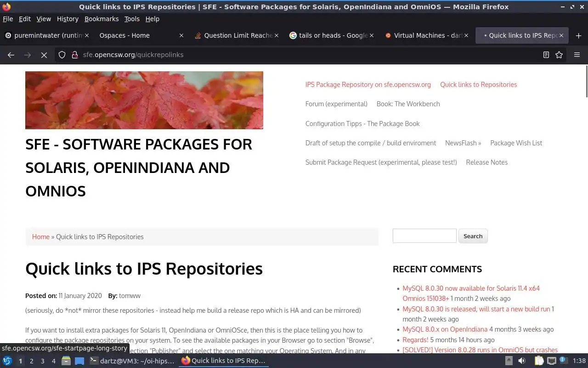Bookmark this page with the star icon
Screen dimensions: 588x368
[x=559, y=55]
